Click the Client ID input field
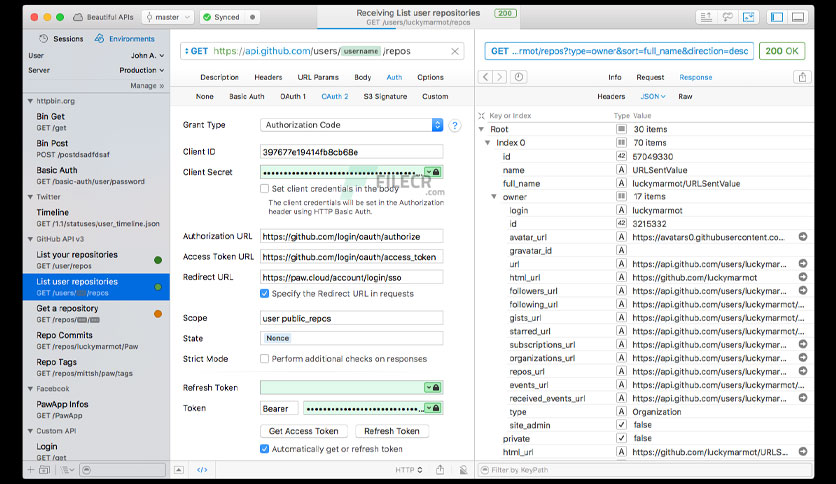 [351, 152]
